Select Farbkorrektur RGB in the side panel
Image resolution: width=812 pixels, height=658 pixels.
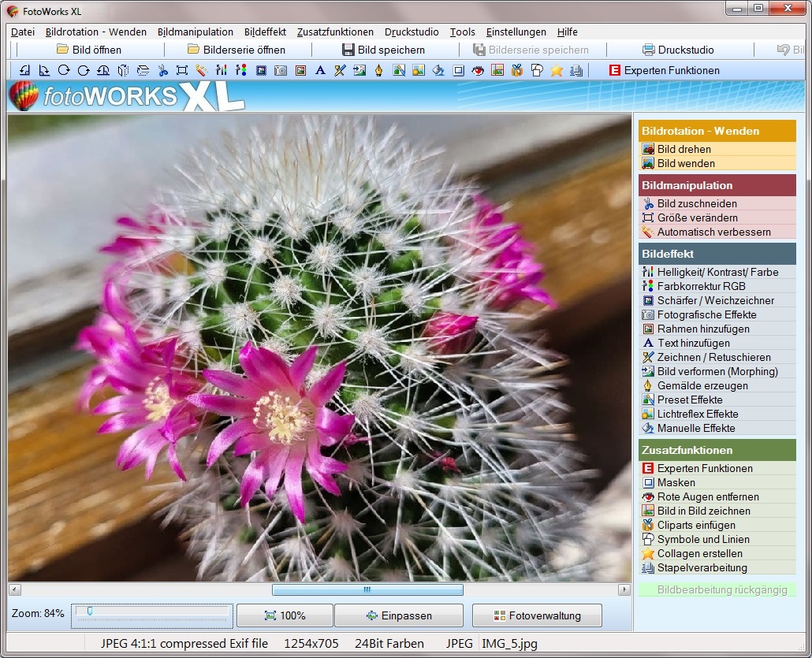pyautogui.click(x=717, y=286)
